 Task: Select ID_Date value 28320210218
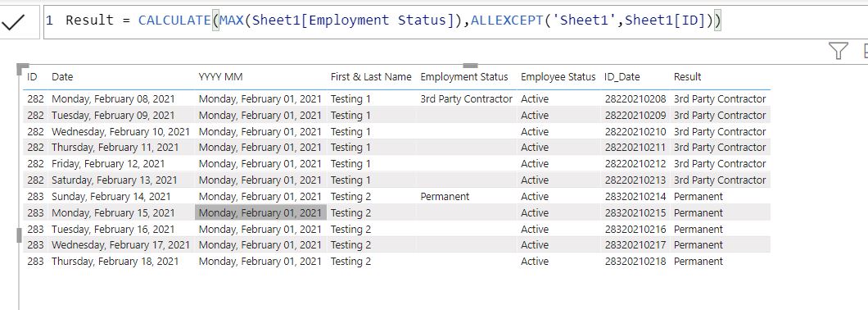[x=635, y=262]
